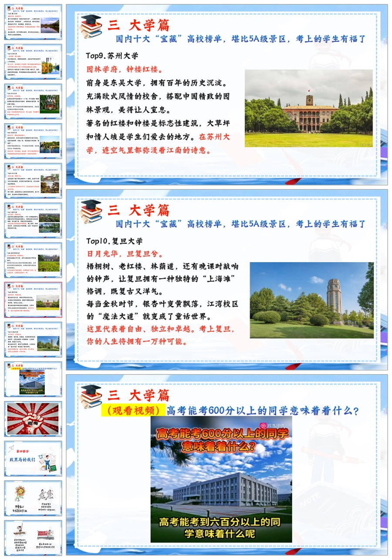Open the 致黑马的我们 section thumbnail
Viewport: 392px width, 560px height.
coord(33,459)
